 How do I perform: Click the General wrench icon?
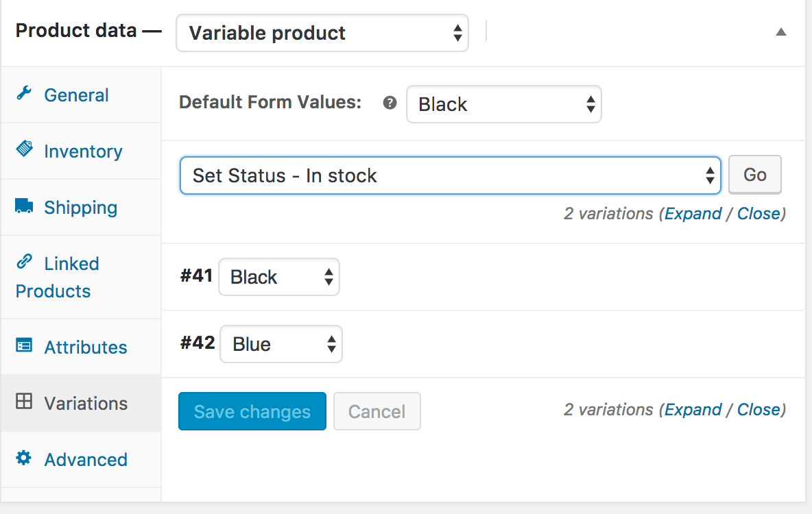click(x=24, y=94)
